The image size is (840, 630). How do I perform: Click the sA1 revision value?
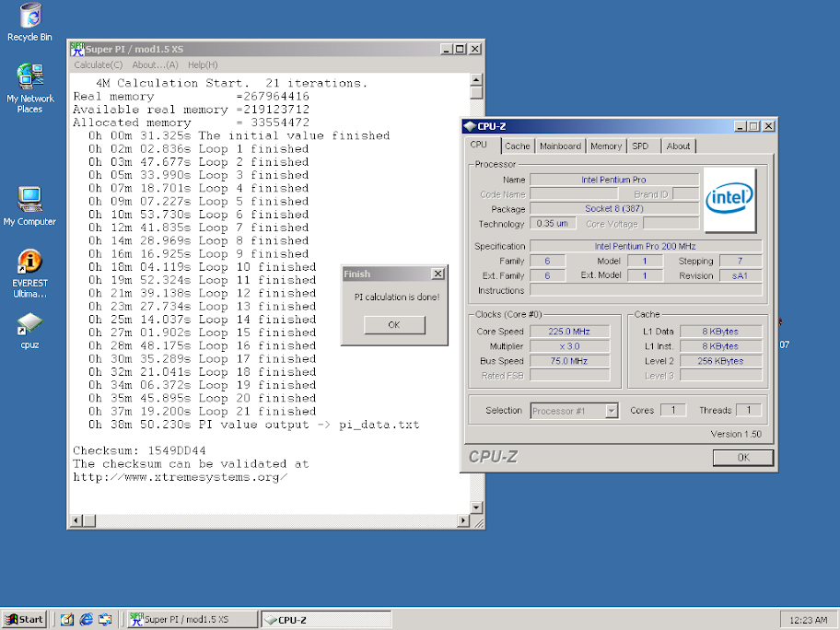(740, 275)
